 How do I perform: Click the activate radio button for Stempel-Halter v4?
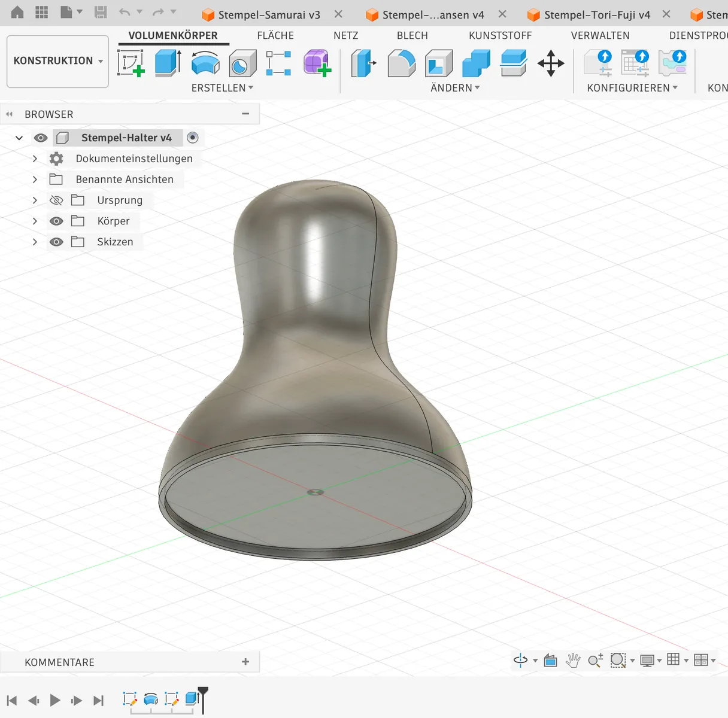click(x=193, y=138)
